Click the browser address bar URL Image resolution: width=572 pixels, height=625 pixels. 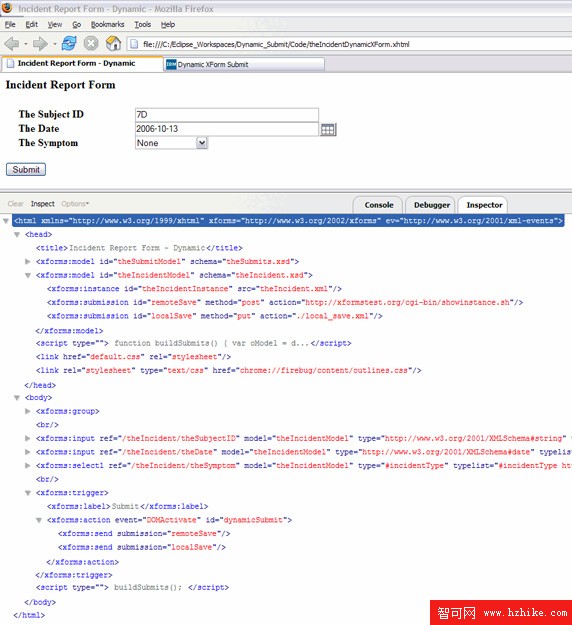276,44
